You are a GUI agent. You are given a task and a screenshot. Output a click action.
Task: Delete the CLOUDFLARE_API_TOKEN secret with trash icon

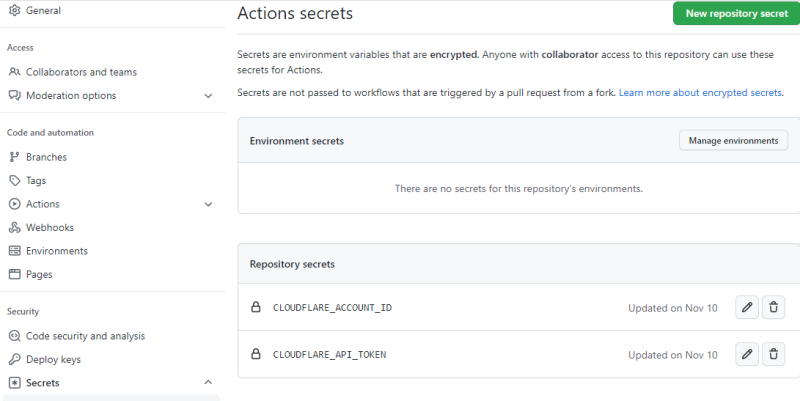(773, 354)
